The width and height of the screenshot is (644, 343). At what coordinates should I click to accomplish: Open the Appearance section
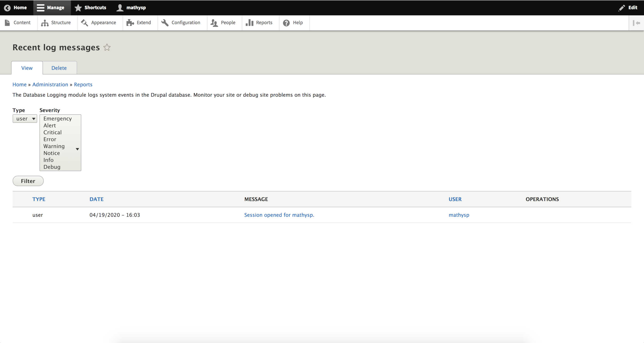99,23
